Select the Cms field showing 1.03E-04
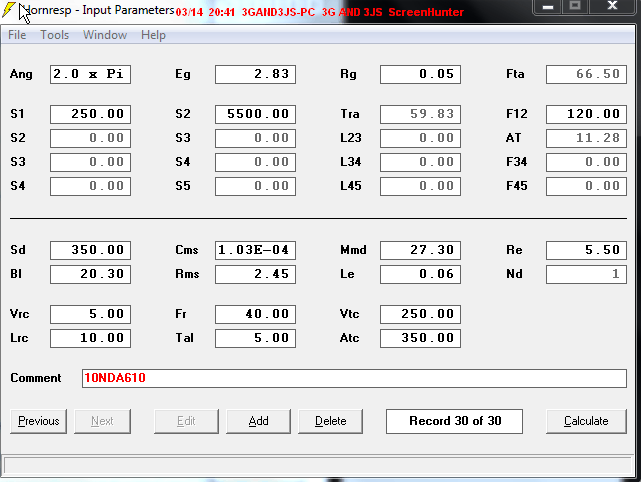 click(x=256, y=250)
